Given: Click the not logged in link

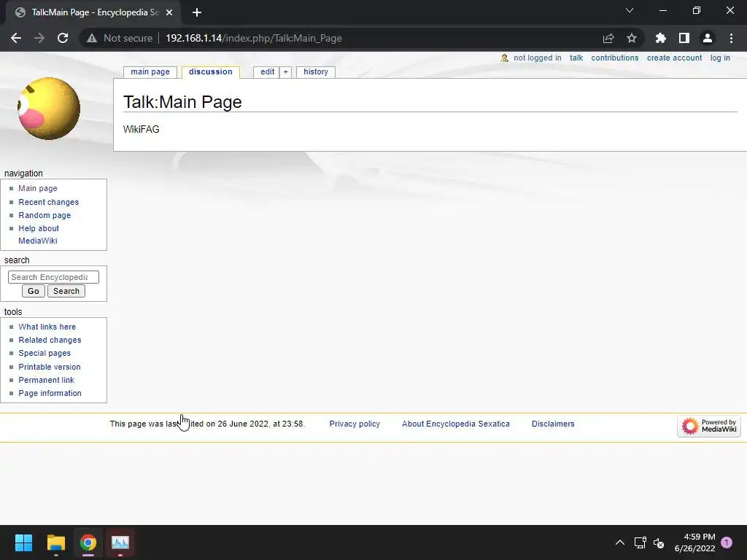Looking at the screenshot, I should 538,58.
